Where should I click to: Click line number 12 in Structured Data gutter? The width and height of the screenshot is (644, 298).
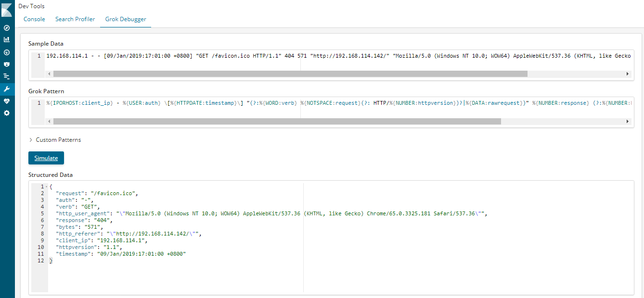click(40, 261)
